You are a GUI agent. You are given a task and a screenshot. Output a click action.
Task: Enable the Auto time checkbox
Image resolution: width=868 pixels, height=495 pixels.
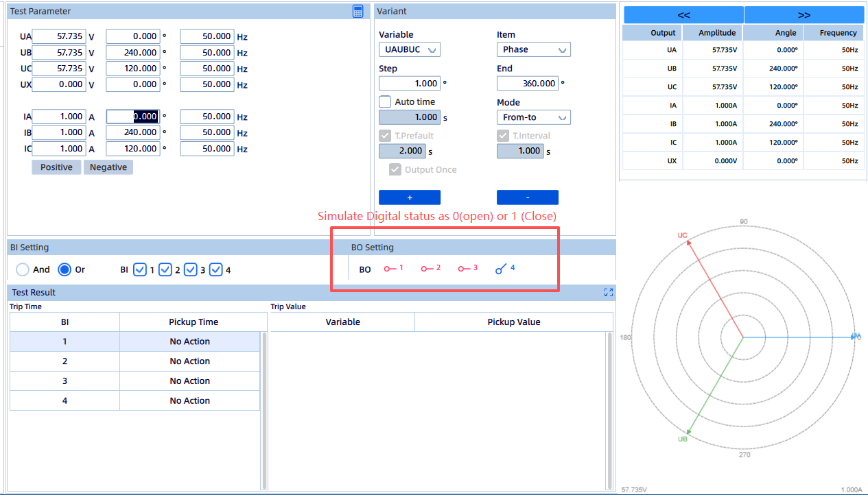(386, 102)
